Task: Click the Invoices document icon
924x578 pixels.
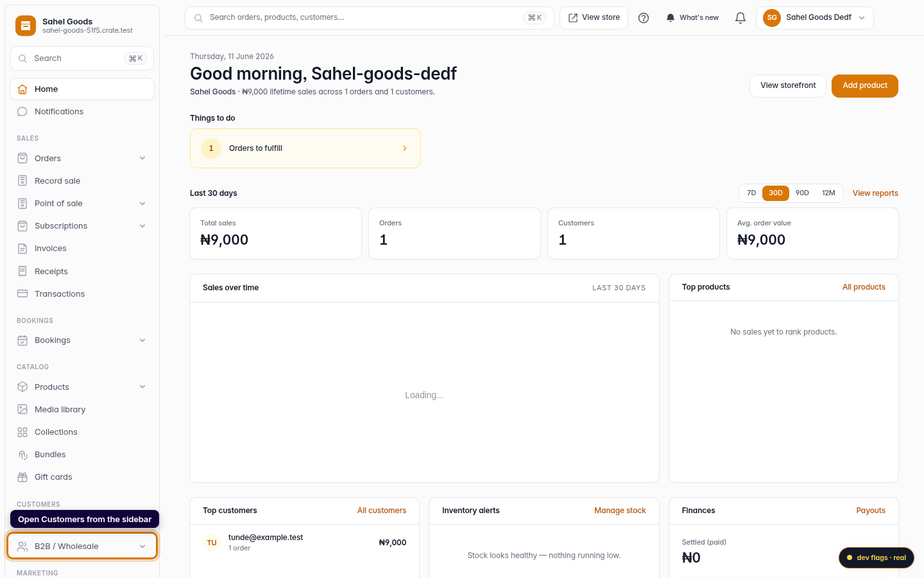Action: [22, 249]
